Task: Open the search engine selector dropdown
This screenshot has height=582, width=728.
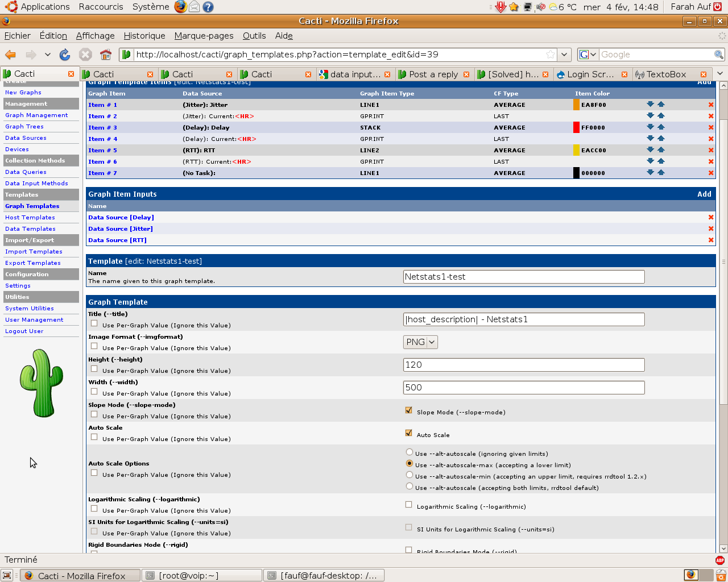Action: point(588,55)
